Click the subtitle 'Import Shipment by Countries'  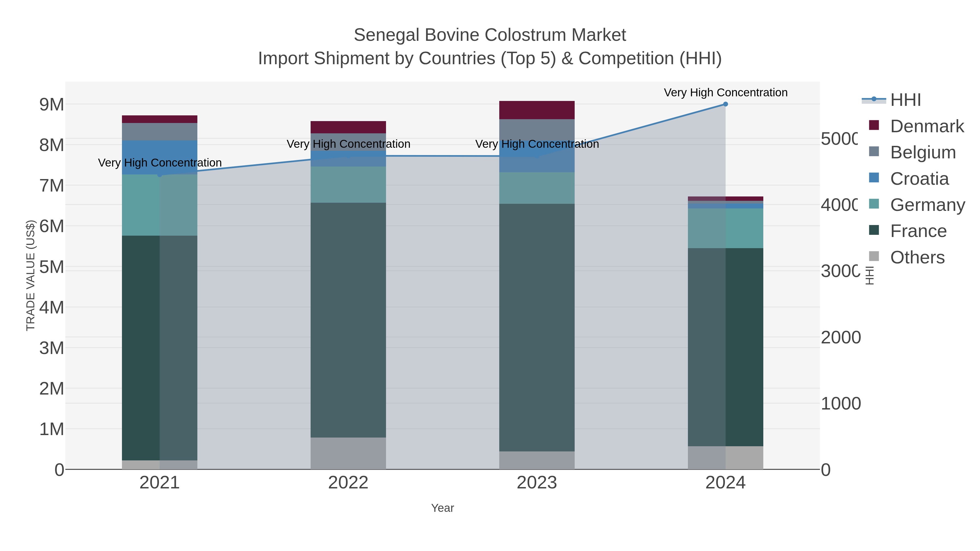pos(376,59)
